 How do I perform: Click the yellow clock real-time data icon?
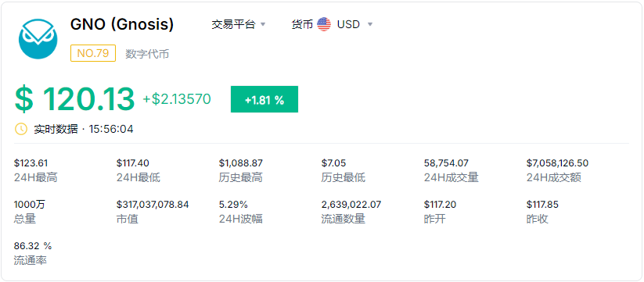pyautogui.click(x=21, y=129)
